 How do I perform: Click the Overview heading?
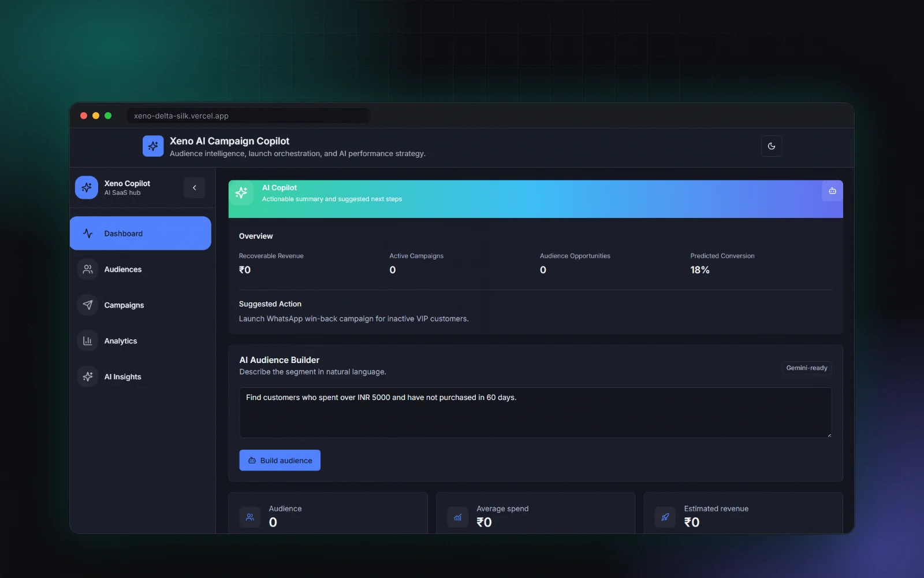pos(256,236)
